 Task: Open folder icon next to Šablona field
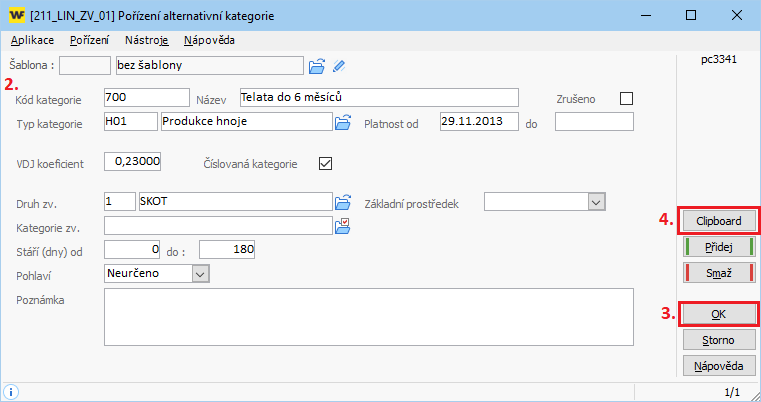click(x=317, y=66)
